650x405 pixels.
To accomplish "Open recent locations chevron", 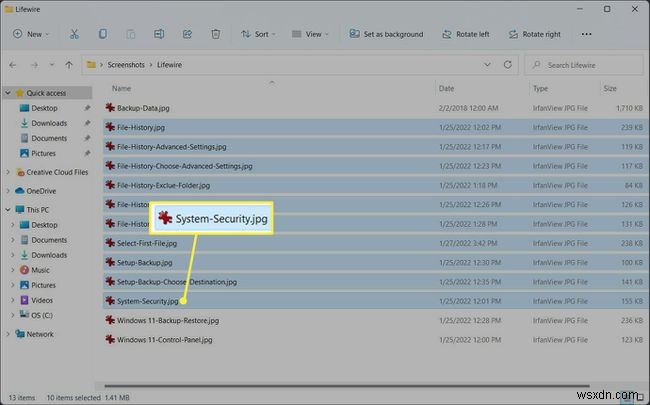I will click(x=51, y=65).
